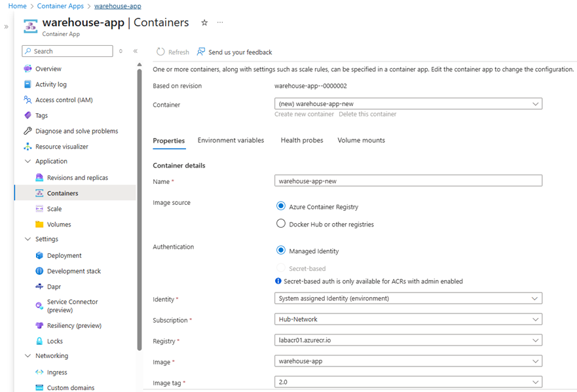Click the Diagnose and solve problems wrench icon

pos(28,130)
